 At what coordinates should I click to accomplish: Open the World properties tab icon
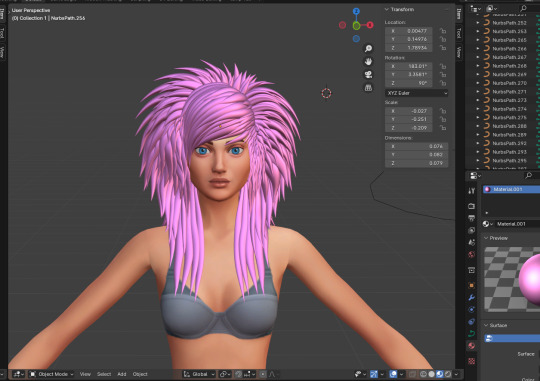471,254
